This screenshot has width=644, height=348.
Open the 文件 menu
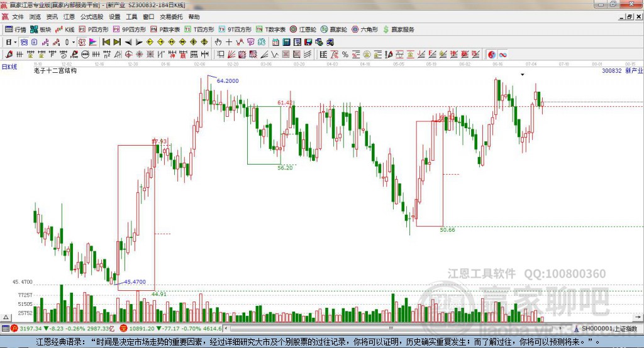pos(18,17)
